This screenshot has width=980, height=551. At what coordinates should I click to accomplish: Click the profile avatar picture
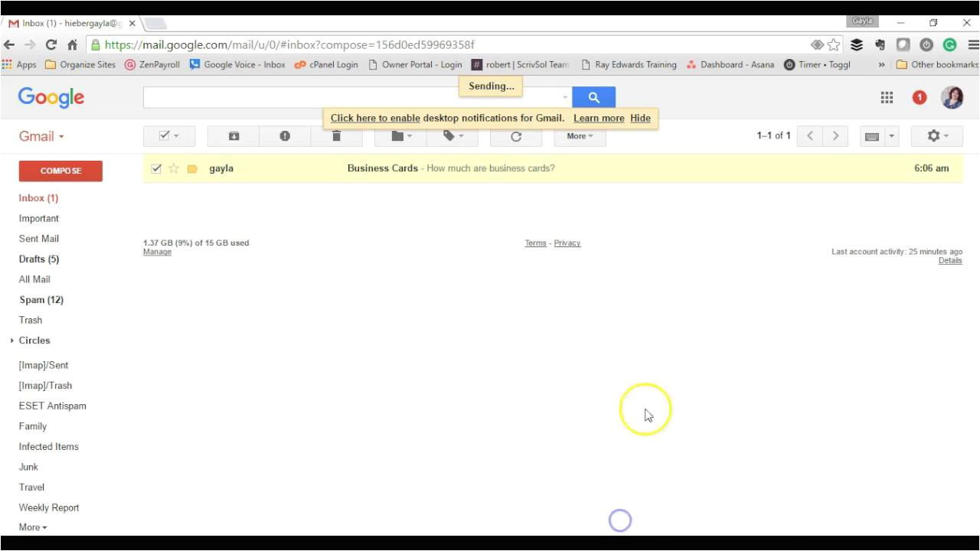[952, 97]
